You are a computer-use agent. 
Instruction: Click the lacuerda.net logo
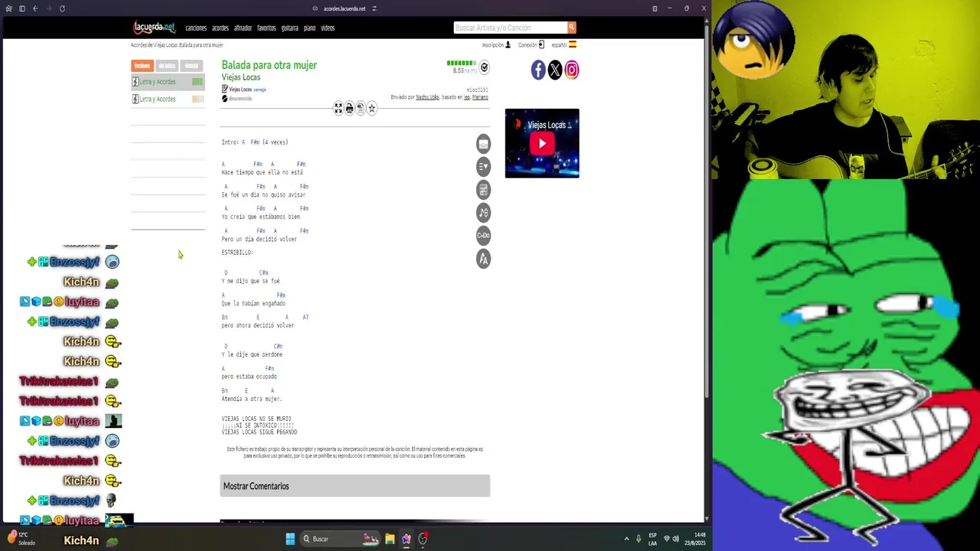155,28
